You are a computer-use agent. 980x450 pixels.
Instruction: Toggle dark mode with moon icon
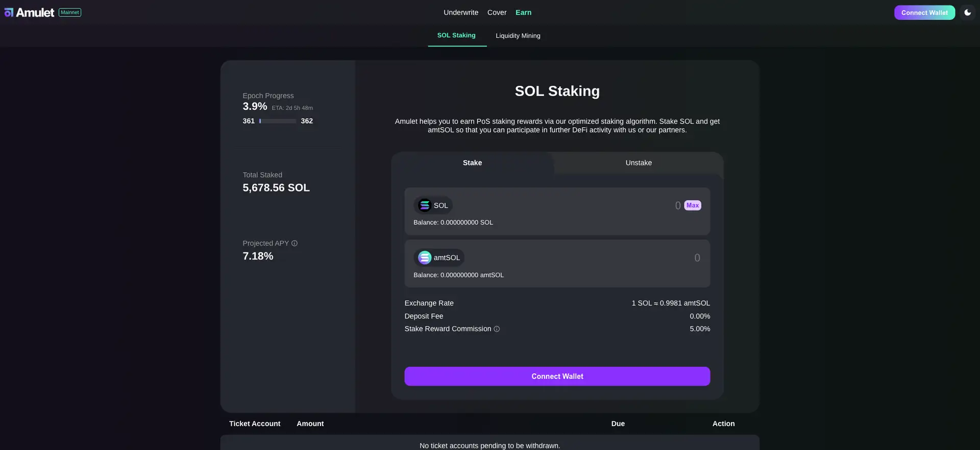point(967,12)
